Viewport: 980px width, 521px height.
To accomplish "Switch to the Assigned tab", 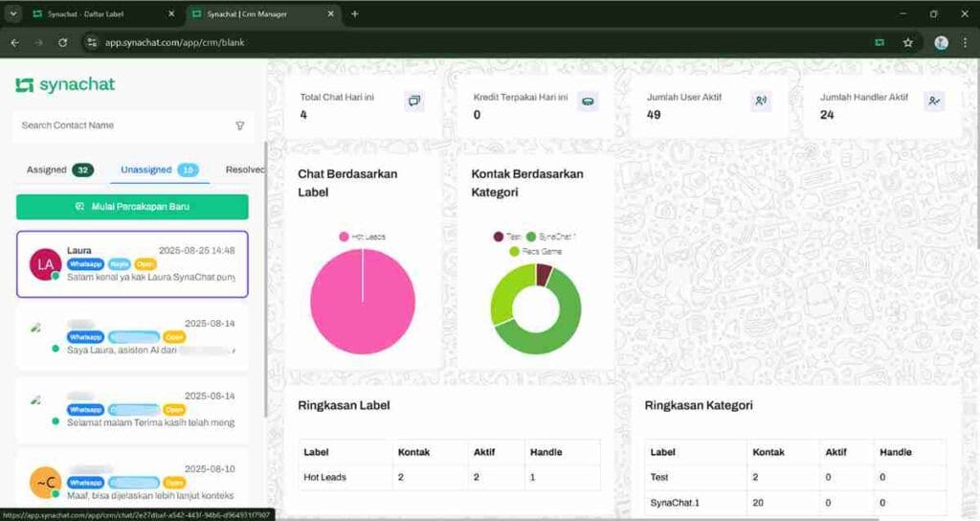I will tap(60, 170).
